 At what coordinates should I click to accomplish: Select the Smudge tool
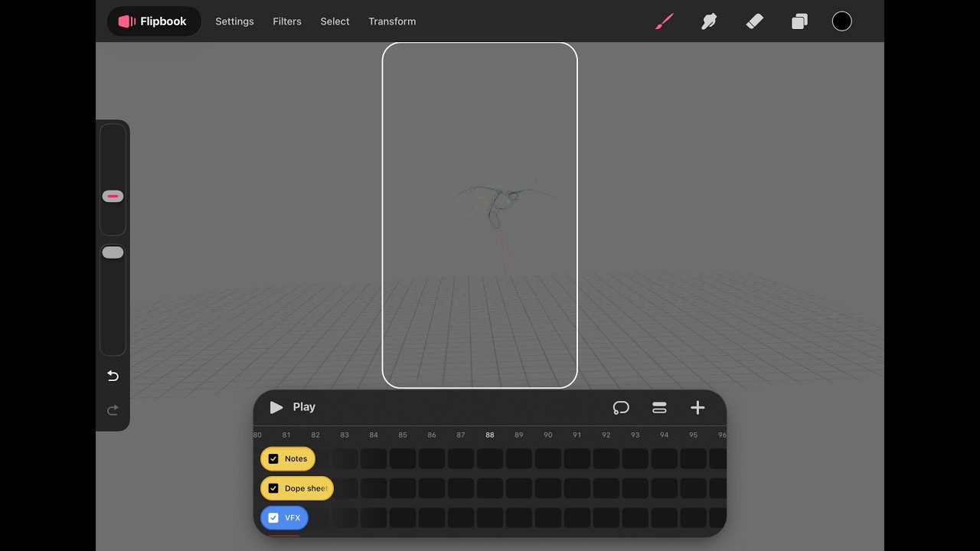pos(709,21)
